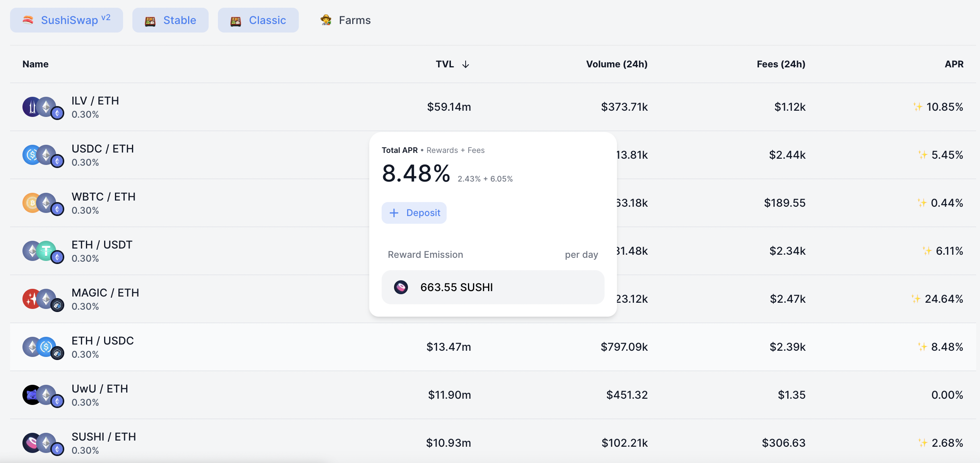Image resolution: width=980 pixels, height=463 pixels.
Task: Click the sushi emoji icon in SushiSwap v2
Action: [28, 20]
